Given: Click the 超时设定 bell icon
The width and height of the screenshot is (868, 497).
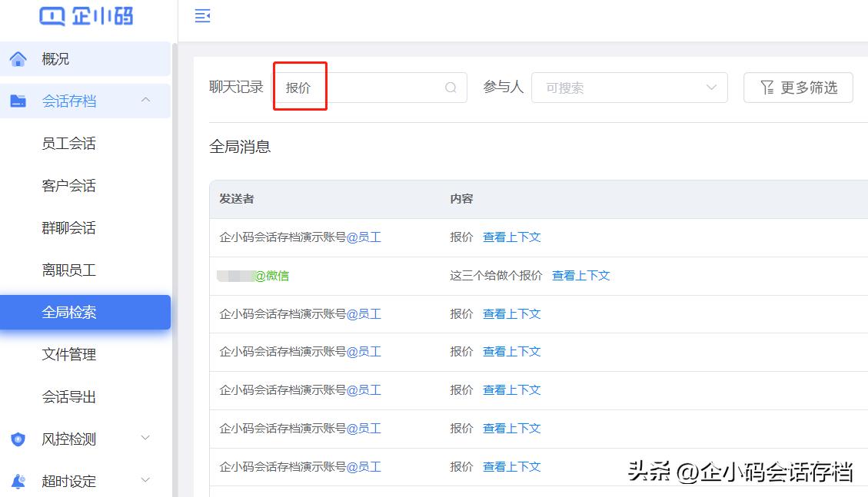Looking at the screenshot, I should coord(18,481).
